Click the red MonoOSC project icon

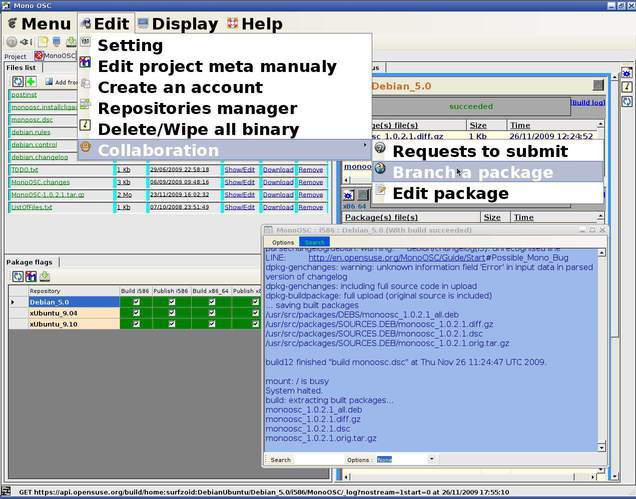[x=39, y=56]
